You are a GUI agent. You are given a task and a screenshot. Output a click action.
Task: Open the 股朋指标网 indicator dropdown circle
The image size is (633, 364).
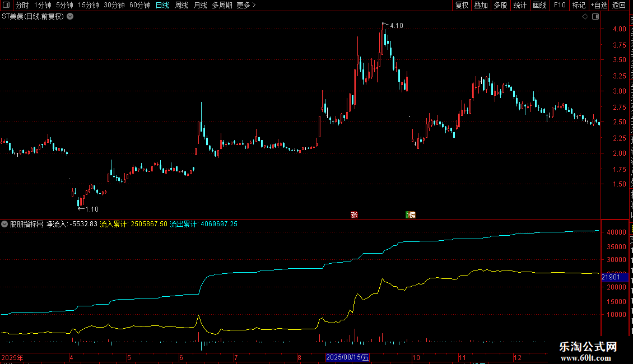[4, 224]
